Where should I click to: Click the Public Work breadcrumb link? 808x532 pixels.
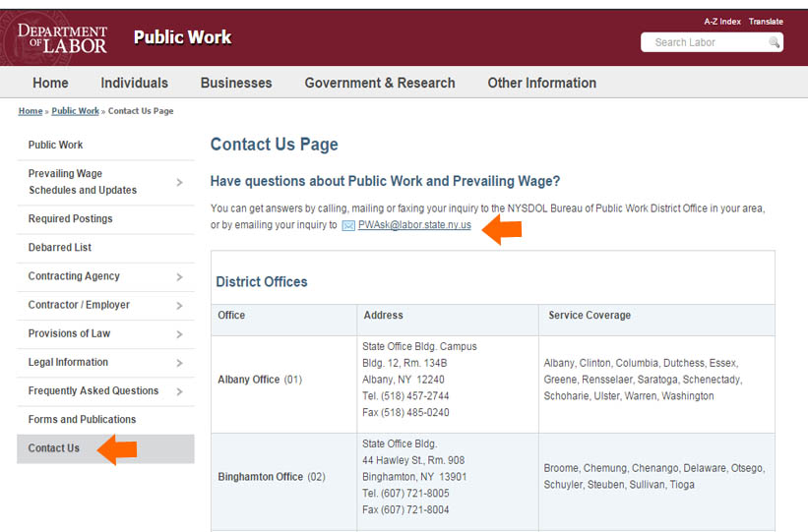click(x=75, y=111)
